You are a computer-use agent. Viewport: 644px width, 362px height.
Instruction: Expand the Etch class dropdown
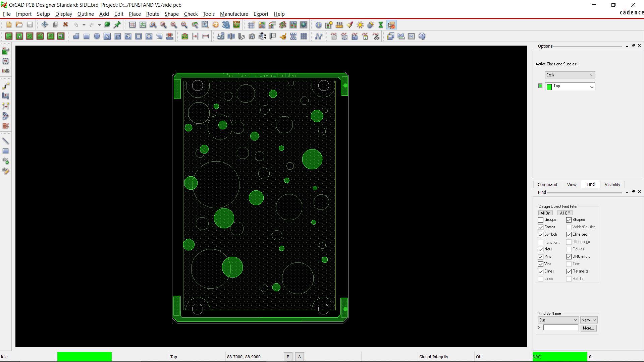591,74
